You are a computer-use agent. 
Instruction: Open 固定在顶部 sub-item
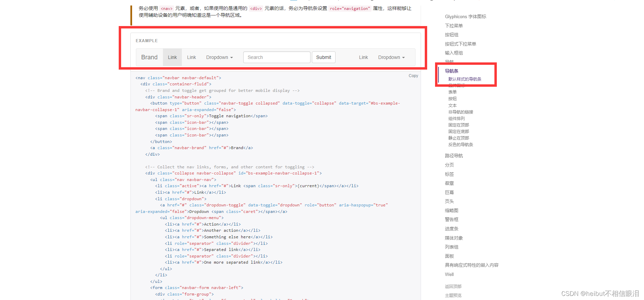click(458, 125)
